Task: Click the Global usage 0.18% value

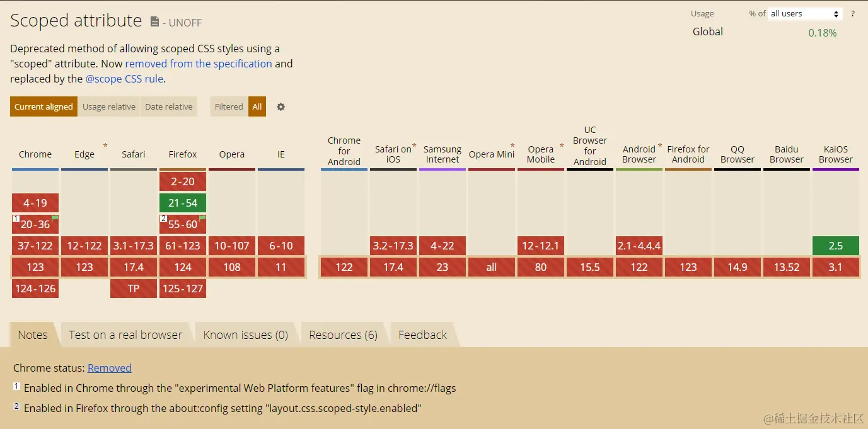Action: coord(823,33)
